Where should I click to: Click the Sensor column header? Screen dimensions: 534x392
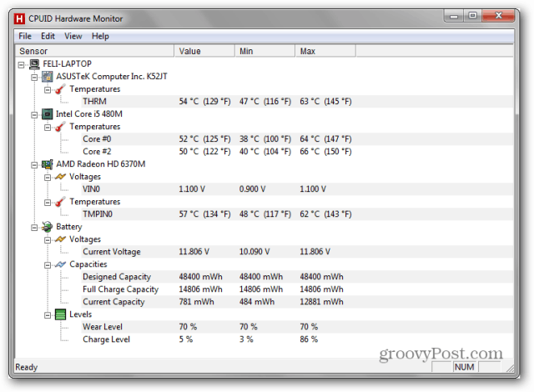[x=94, y=51]
